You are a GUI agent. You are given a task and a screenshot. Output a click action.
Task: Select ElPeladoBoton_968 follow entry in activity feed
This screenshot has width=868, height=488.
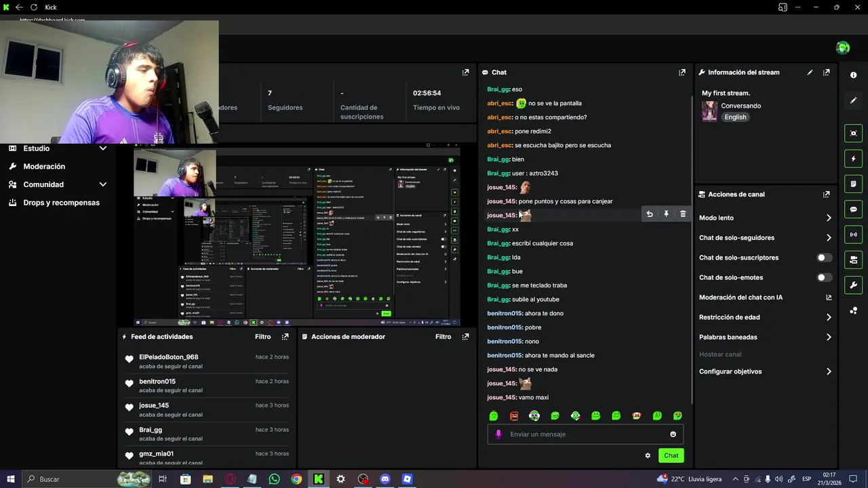pos(206,361)
